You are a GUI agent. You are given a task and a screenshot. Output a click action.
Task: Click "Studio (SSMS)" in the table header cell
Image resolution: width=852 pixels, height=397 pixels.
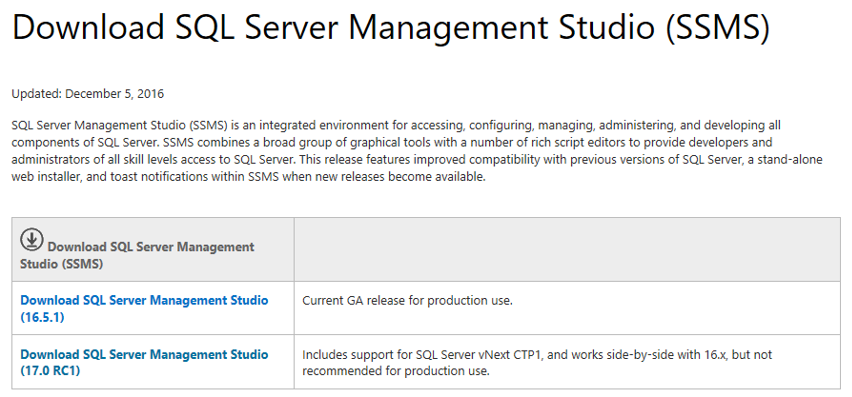pyautogui.click(x=62, y=264)
